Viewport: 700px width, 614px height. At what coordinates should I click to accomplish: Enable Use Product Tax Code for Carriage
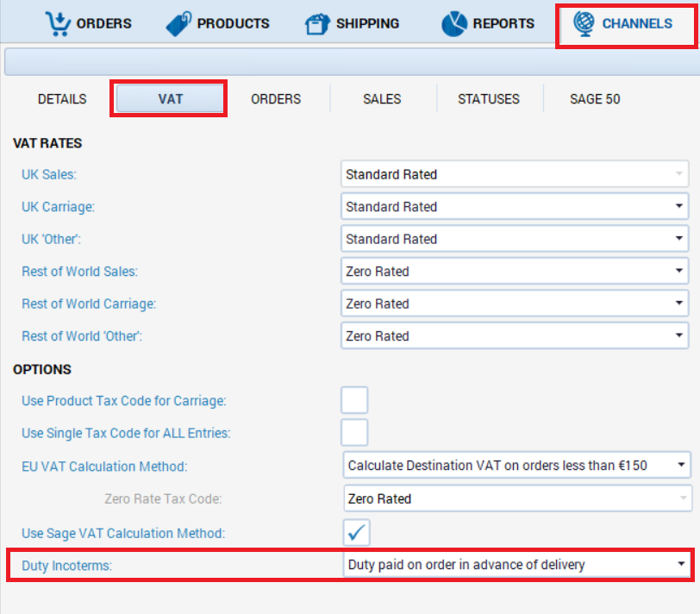pos(354,401)
